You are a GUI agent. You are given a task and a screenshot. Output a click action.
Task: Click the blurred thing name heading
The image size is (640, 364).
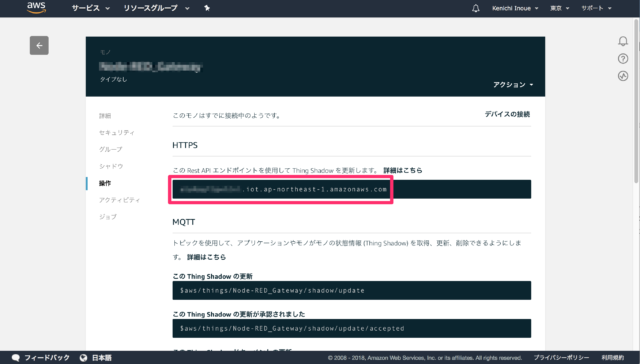point(150,67)
